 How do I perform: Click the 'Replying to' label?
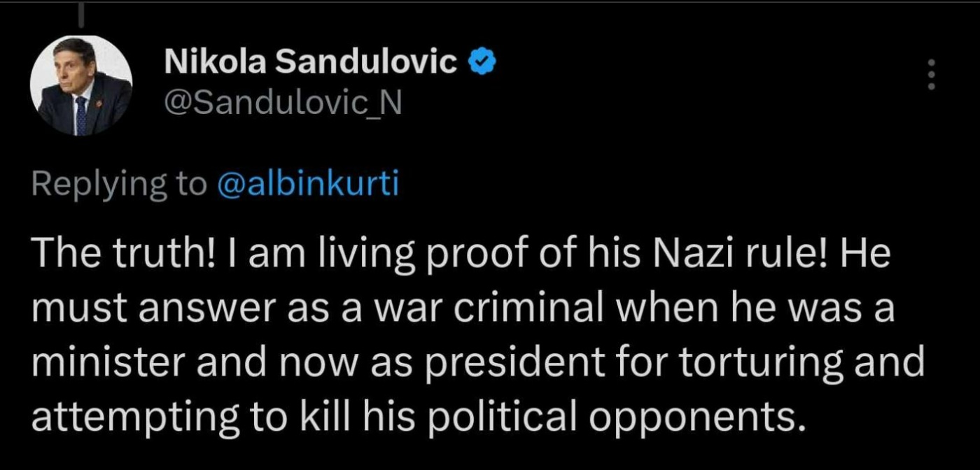pyautogui.click(x=119, y=183)
